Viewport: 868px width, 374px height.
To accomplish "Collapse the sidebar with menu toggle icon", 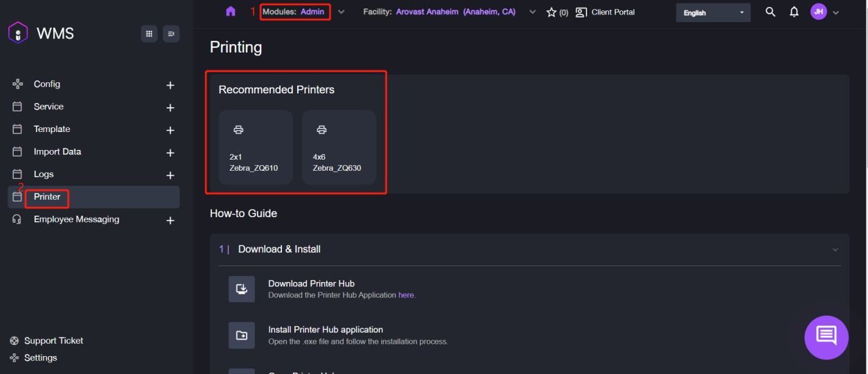I will 171,34.
